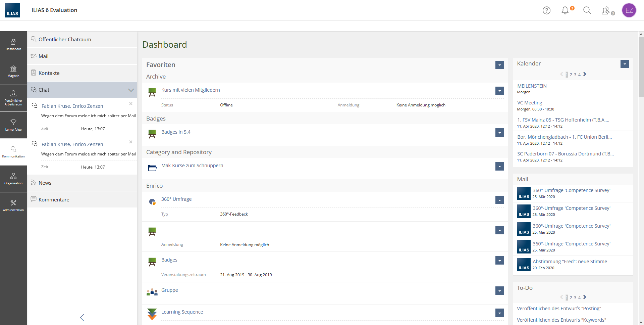Viewport: 644px width, 325px height.
Task: Open the Kalender block actions dropdown
Action: [x=625, y=64]
